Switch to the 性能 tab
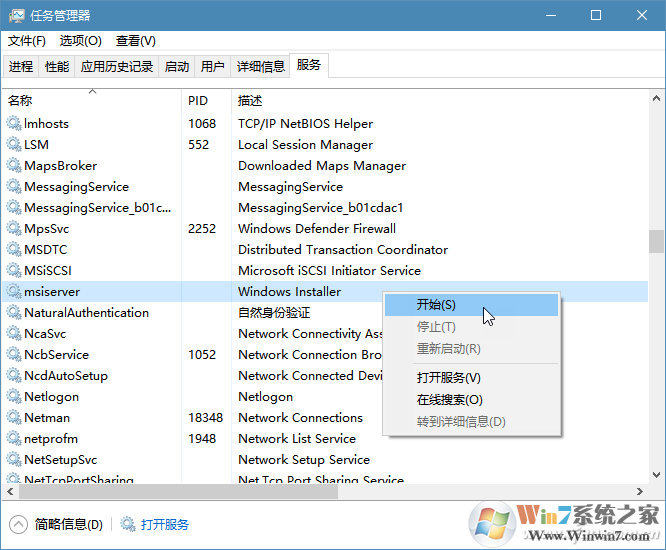666x550 pixels. 57,67
